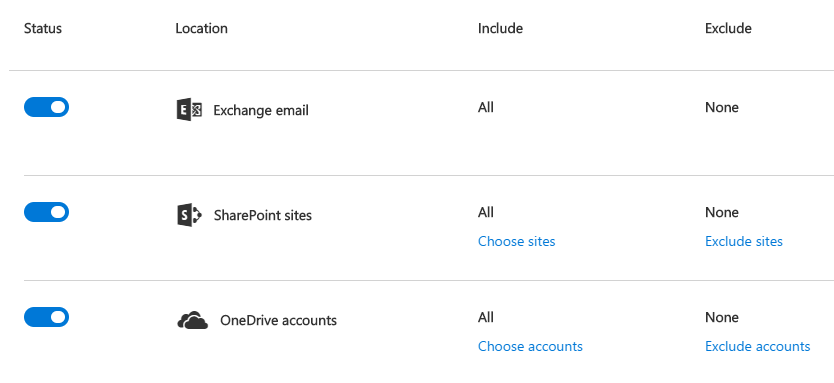
Task: Disable the OneDrive accounts toggle
Action: [x=46, y=317]
